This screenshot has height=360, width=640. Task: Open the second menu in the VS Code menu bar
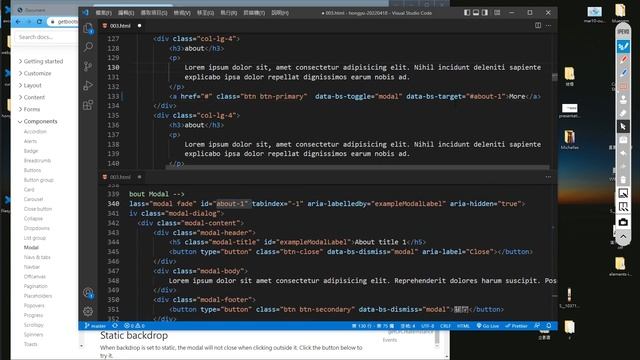pyautogui.click(x=126, y=13)
